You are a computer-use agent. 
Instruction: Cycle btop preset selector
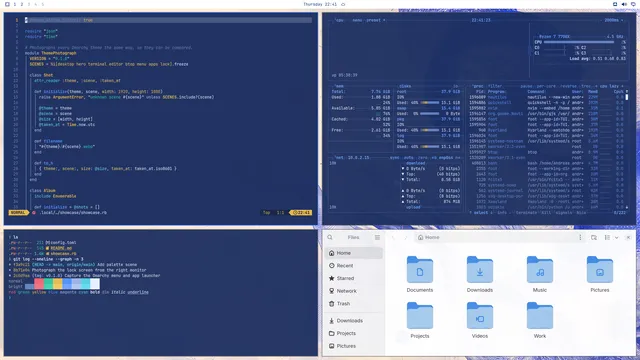pos(373,20)
